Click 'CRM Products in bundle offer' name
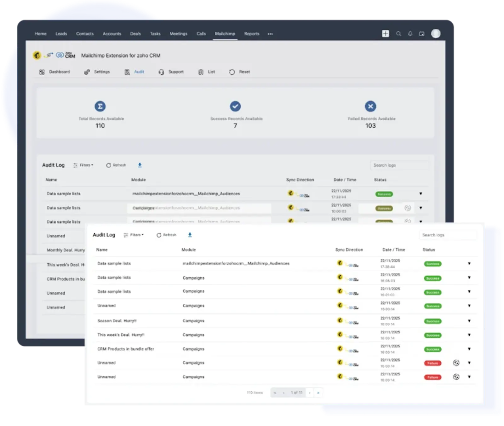 [x=126, y=349]
